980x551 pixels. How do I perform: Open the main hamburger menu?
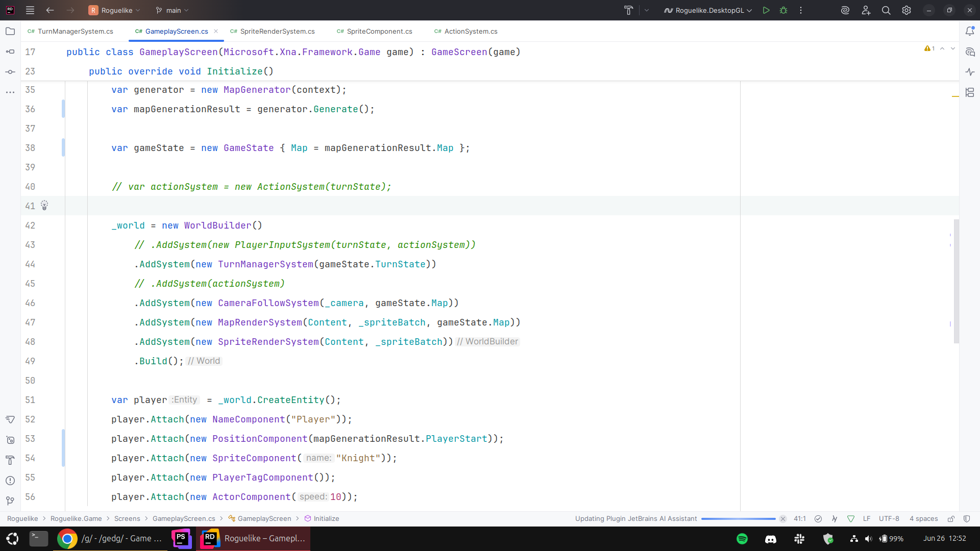tap(30, 10)
